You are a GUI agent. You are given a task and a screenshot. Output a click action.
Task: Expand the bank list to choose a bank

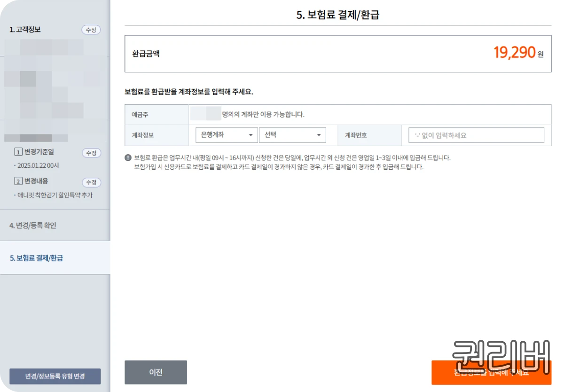[x=292, y=135]
